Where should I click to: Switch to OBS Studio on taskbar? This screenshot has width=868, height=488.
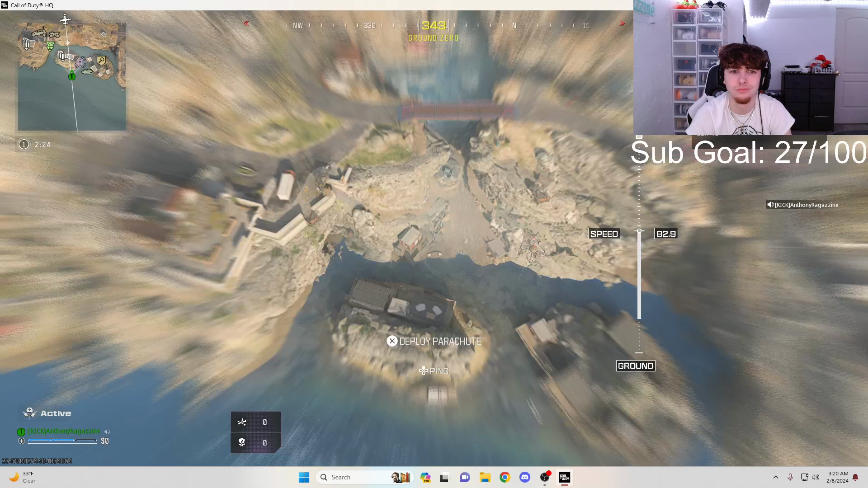point(545,477)
